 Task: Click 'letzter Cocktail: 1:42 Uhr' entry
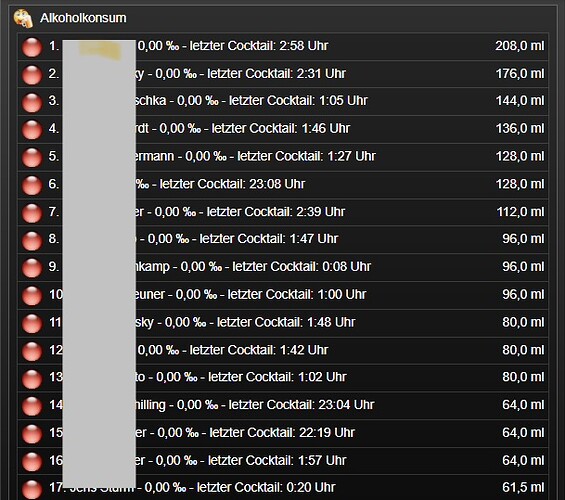(259, 350)
